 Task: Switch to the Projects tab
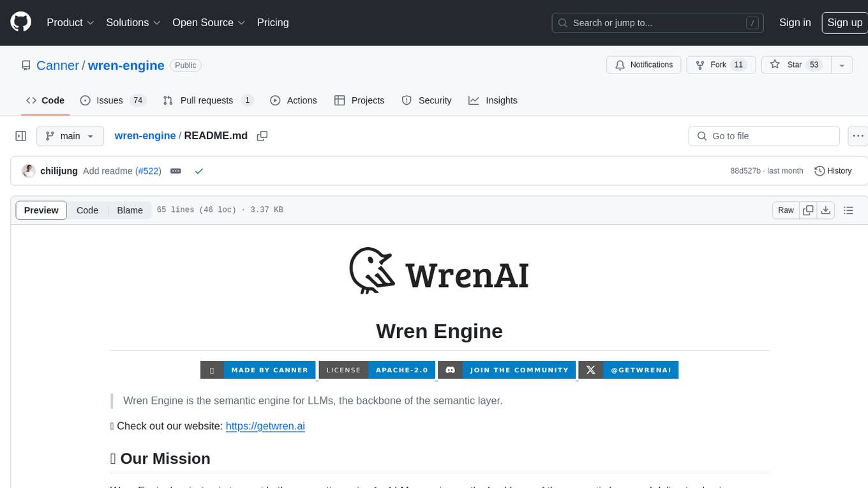[359, 100]
